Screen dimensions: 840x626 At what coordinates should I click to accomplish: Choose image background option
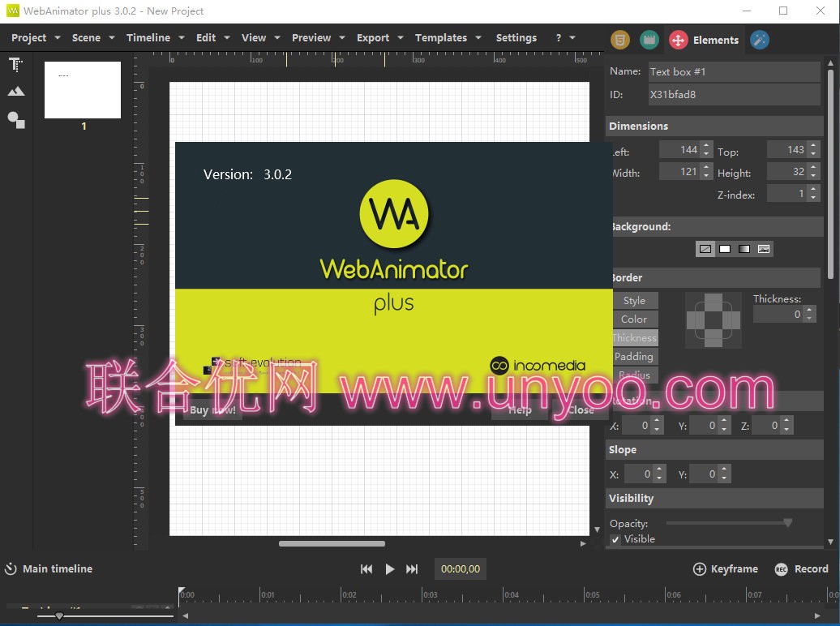coord(764,249)
